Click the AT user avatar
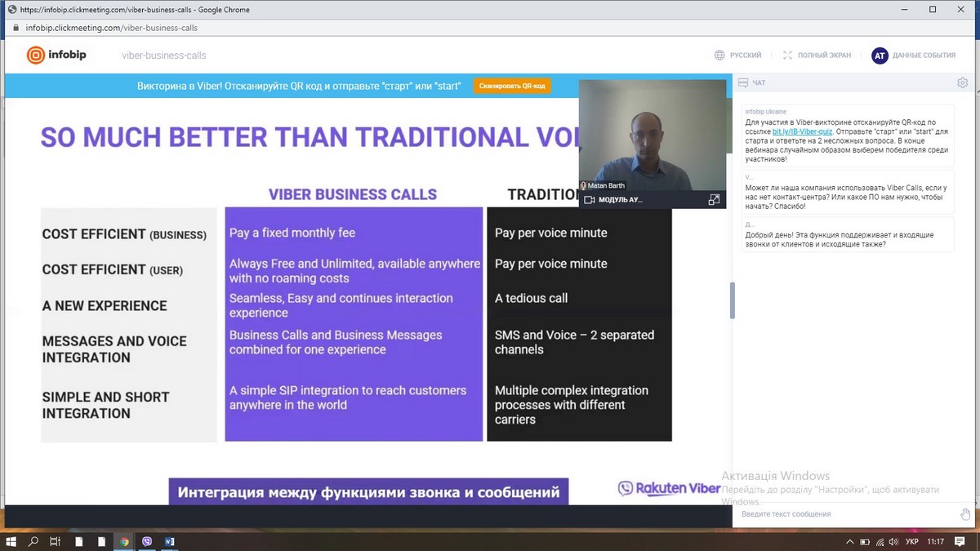The height and width of the screenshot is (551, 980). (x=880, y=56)
